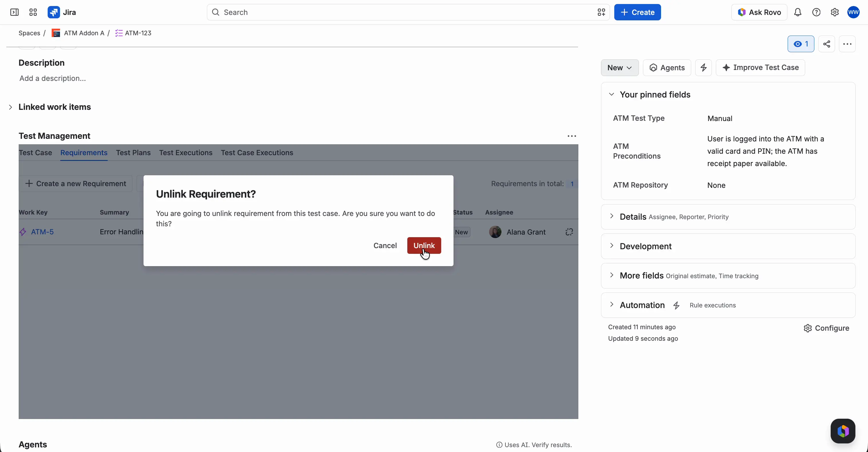Screen dimensions: 868x452
Task: Cancel the unlink dialog
Action: point(385,246)
